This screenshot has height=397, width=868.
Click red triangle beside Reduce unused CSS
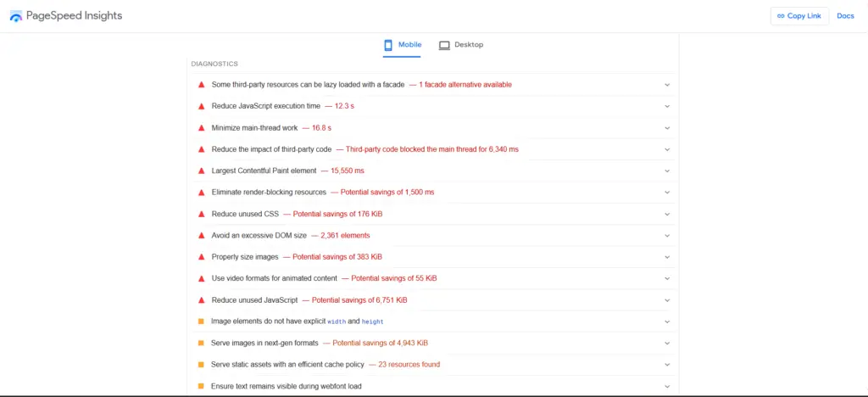point(202,214)
